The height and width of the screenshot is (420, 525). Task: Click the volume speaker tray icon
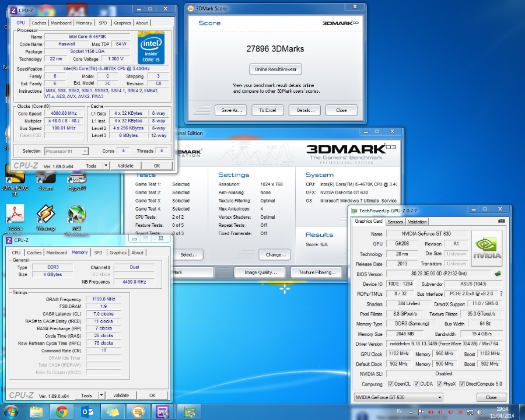coord(480,412)
